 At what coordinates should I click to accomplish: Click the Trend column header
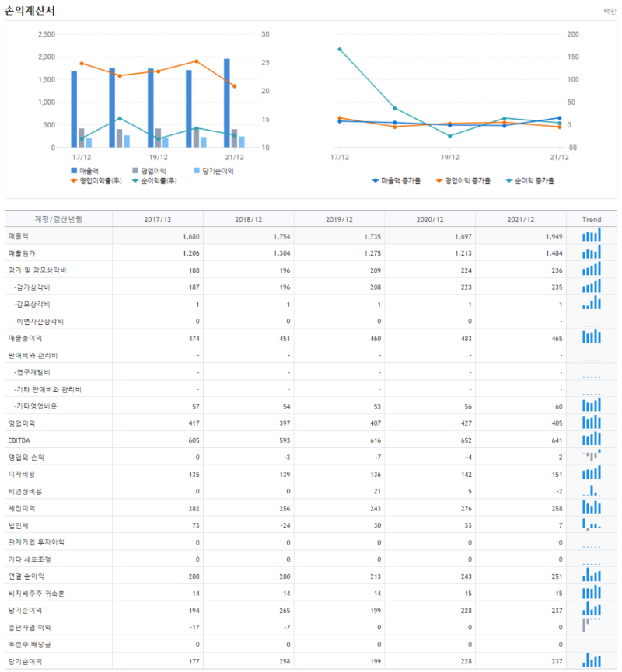[x=592, y=218]
